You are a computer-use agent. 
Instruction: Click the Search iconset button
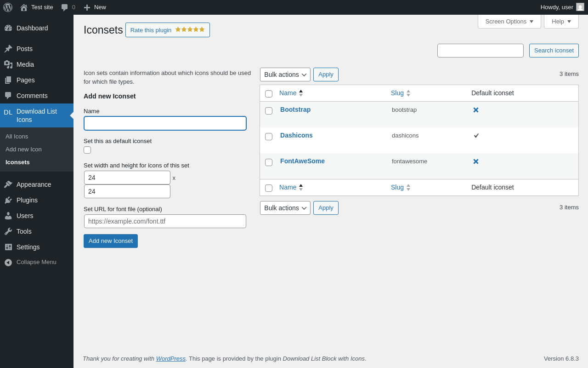tap(554, 51)
